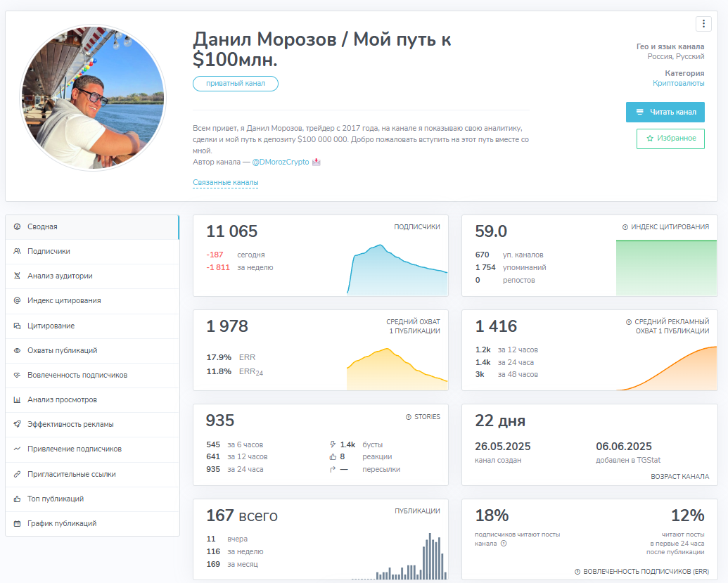
Task: Click the '11.8%' ERR24 value
Action: coord(219,371)
